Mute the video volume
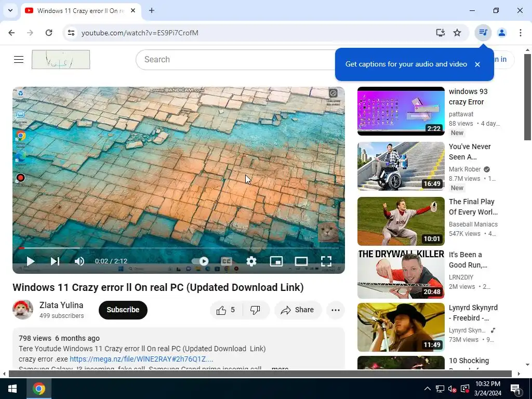The image size is (532, 399). point(79,261)
